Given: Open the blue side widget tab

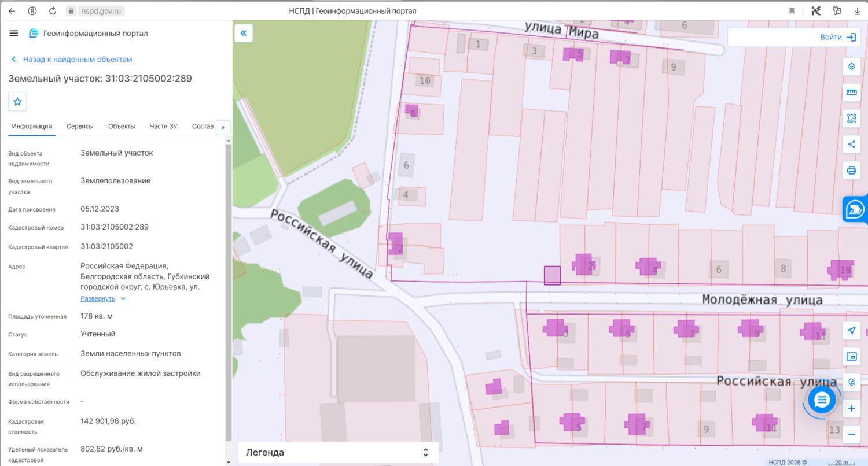Looking at the screenshot, I should click(855, 209).
